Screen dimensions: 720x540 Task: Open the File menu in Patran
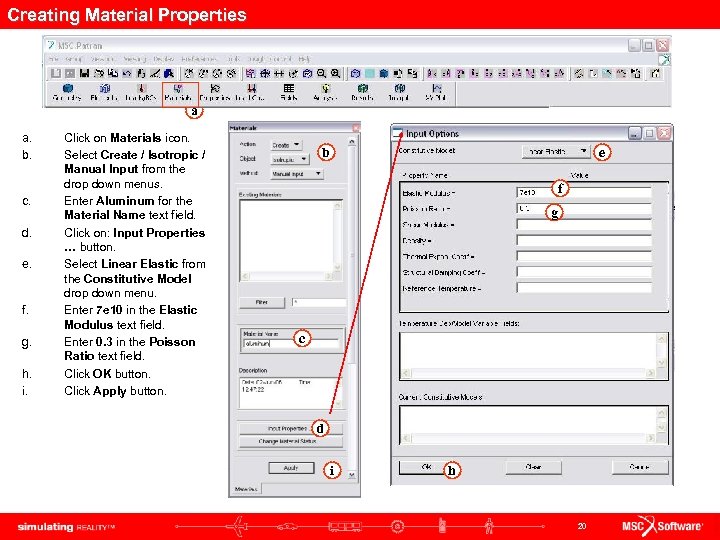click(x=54, y=59)
